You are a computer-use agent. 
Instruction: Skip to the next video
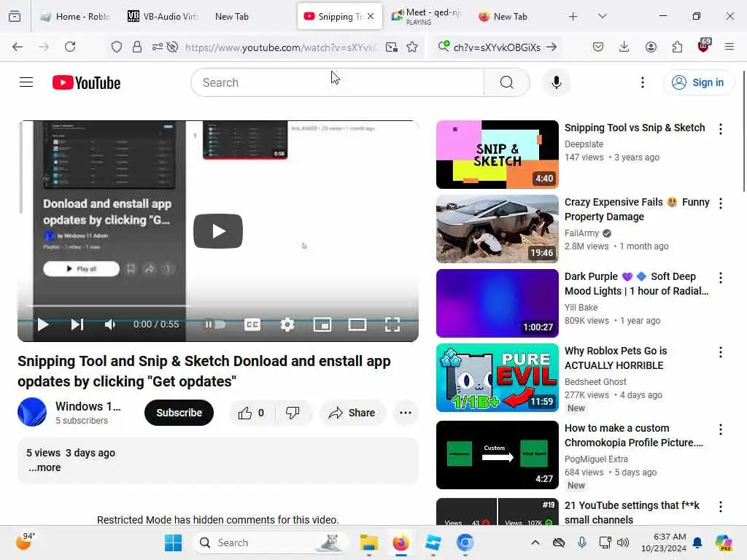tap(77, 324)
